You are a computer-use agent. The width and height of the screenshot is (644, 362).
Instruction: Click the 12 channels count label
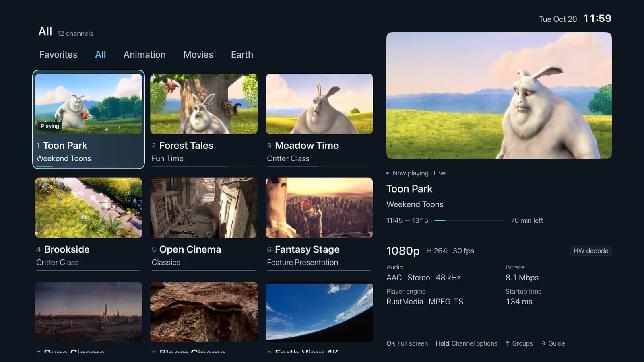75,34
